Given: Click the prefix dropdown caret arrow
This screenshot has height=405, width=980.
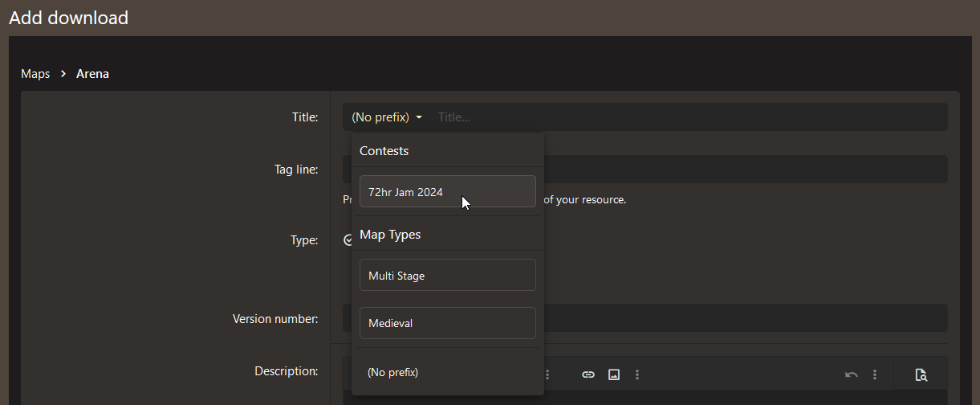Looking at the screenshot, I should click(x=419, y=118).
